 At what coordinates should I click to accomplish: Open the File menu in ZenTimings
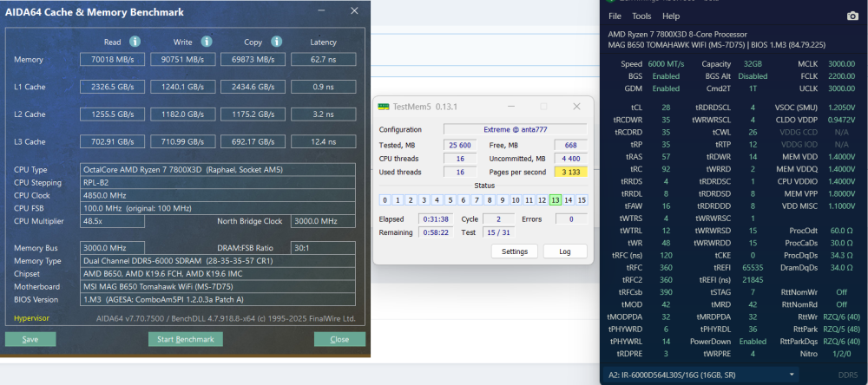pos(615,16)
